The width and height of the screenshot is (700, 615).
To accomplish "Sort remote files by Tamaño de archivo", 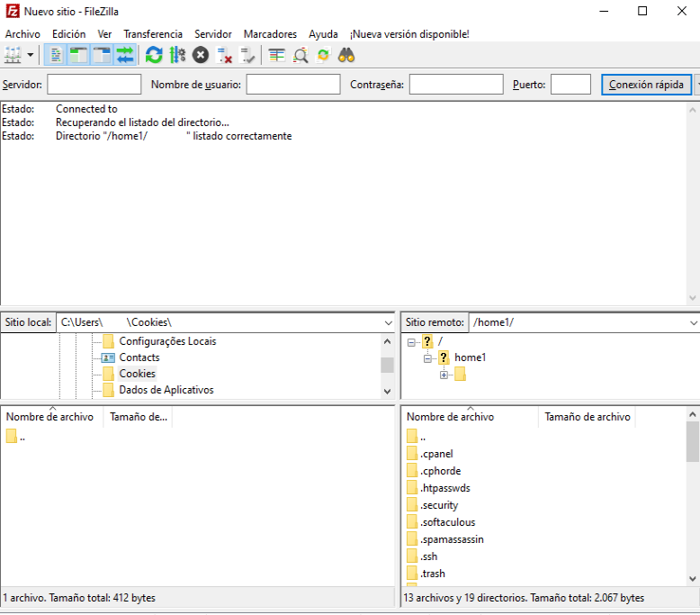I will tap(587, 417).
